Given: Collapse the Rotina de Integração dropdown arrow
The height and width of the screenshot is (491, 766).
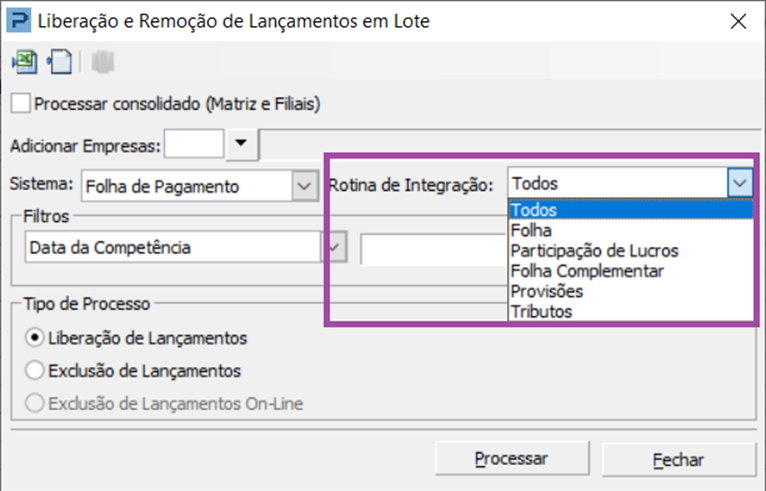Looking at the screenshot, I should pyautogui.click(x=740, y=183).
